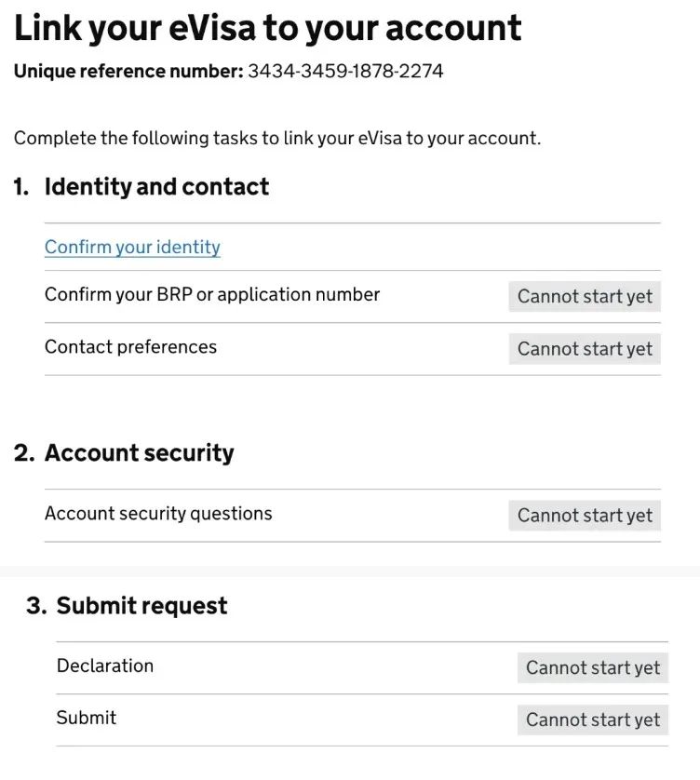Click the Identity and contact section heading
Screen dimensions: 700x780
pyautogui.click(x=156, y=187)
